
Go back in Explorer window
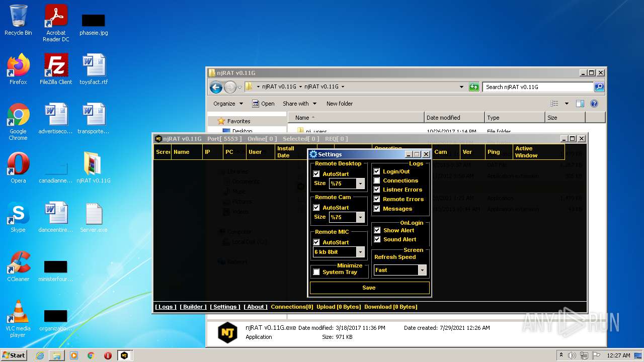pyautogui.click(x=216, y=87)
